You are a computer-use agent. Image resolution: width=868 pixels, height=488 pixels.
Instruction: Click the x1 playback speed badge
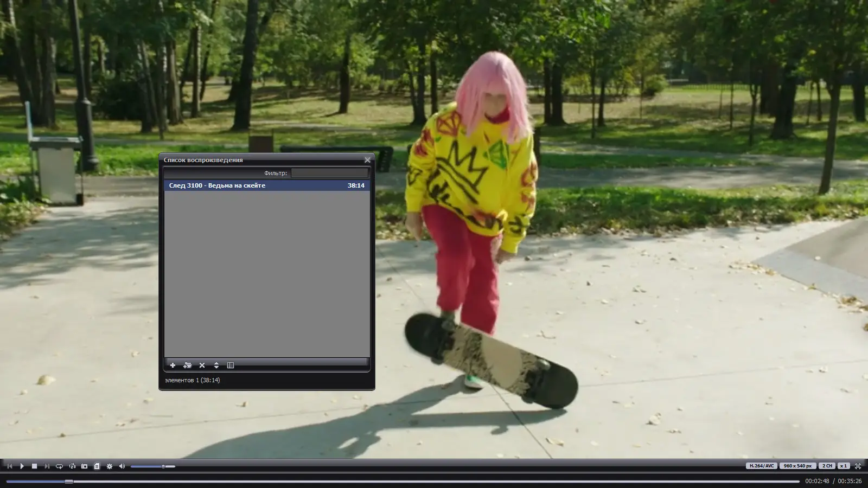[x=844, y=466]
